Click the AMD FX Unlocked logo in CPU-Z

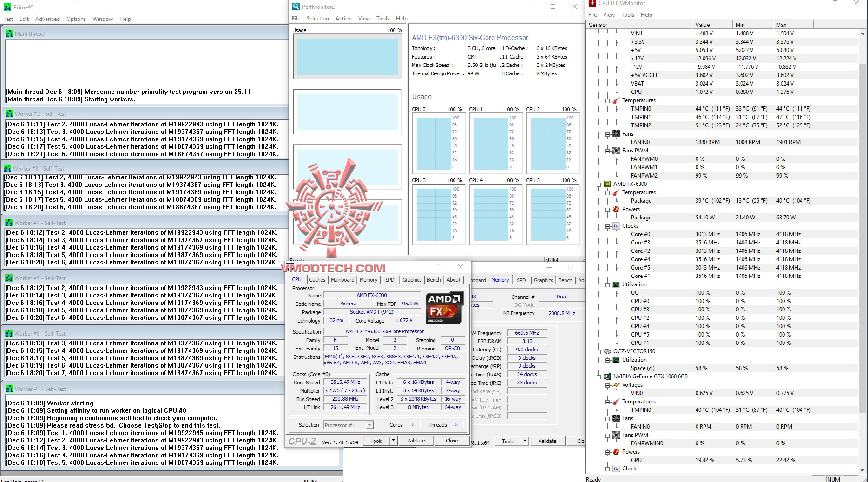(x=444, y=307)
